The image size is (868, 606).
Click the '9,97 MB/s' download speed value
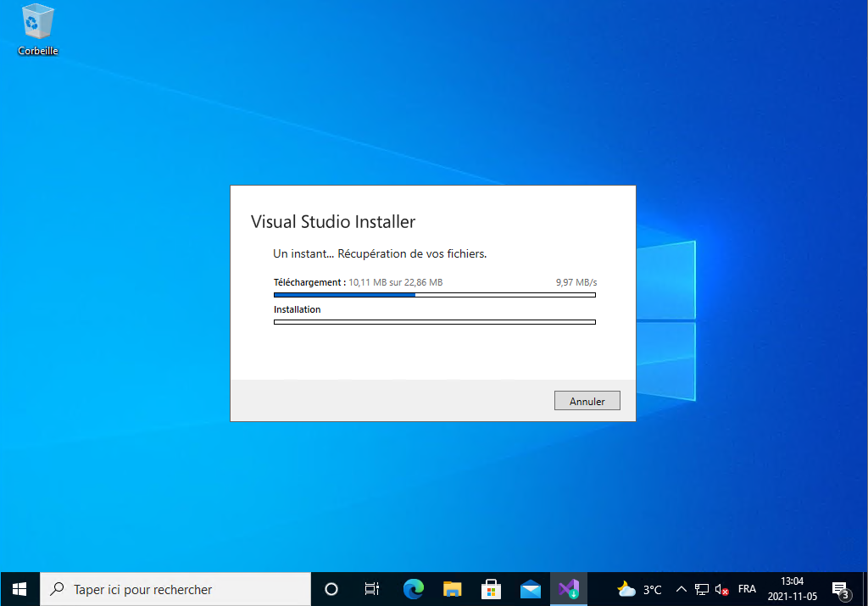coord(576,282)
